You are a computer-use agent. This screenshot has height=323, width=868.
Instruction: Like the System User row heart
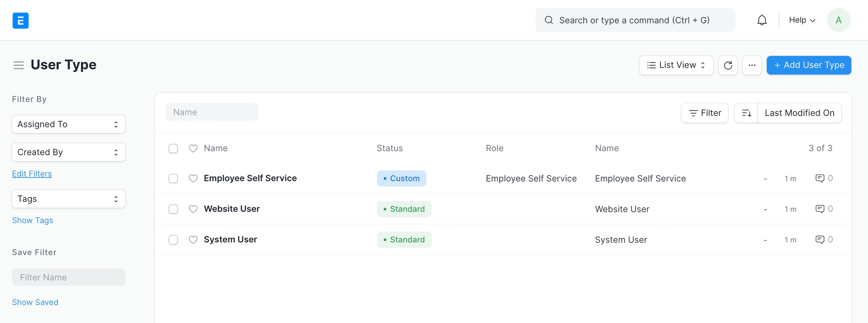coord(193,240)
